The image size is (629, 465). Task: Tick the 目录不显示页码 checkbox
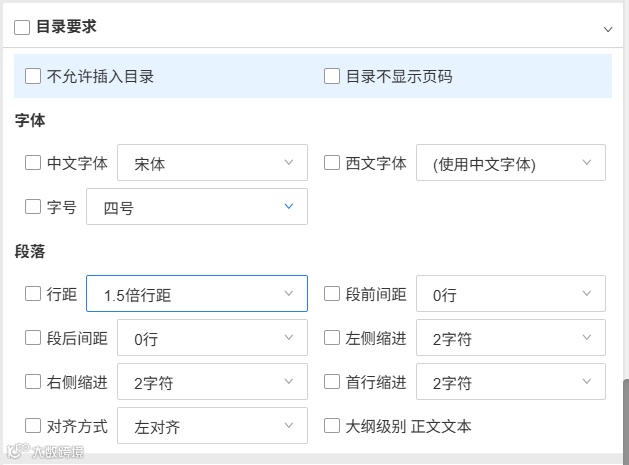tap(332, 76)
